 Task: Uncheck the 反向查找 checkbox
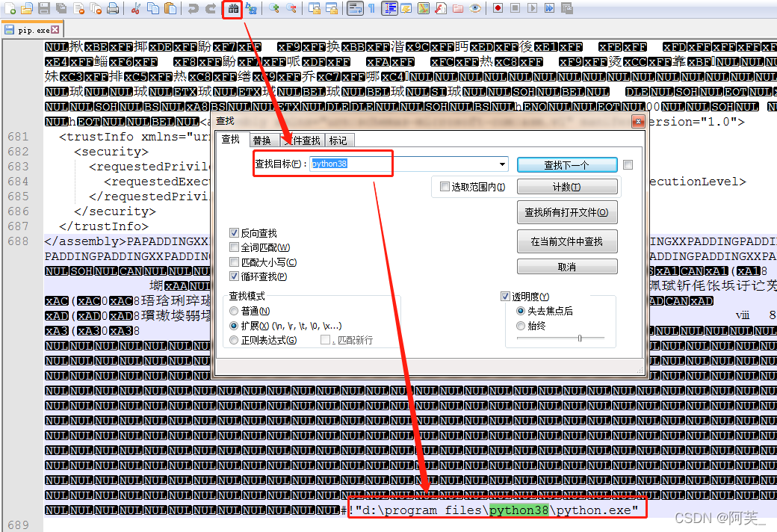234,232
